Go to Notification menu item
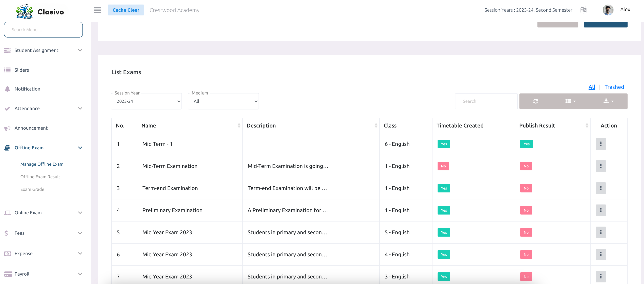The height and width of the screenshot is (284, 644). point(27,89)
